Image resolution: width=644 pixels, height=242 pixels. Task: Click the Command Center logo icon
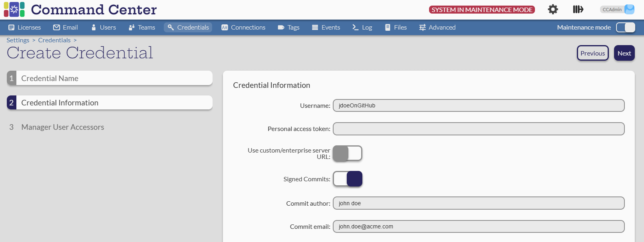click(x=14, y=10)
